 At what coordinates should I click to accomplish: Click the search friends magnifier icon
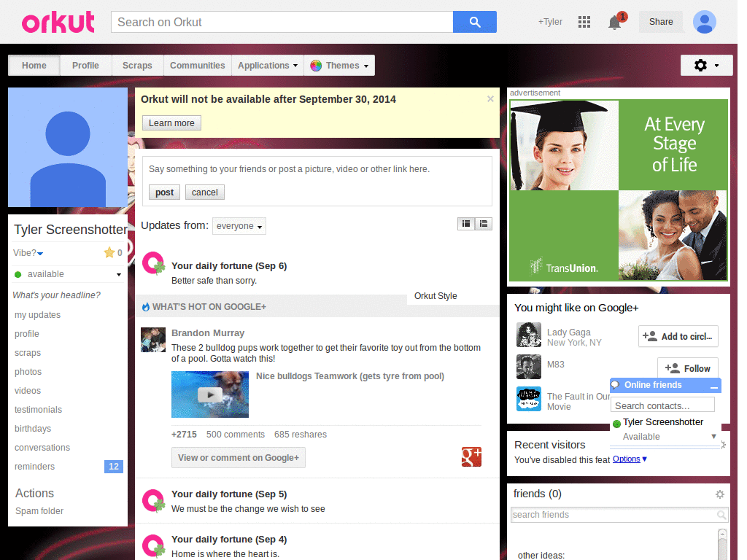point(721,515)
